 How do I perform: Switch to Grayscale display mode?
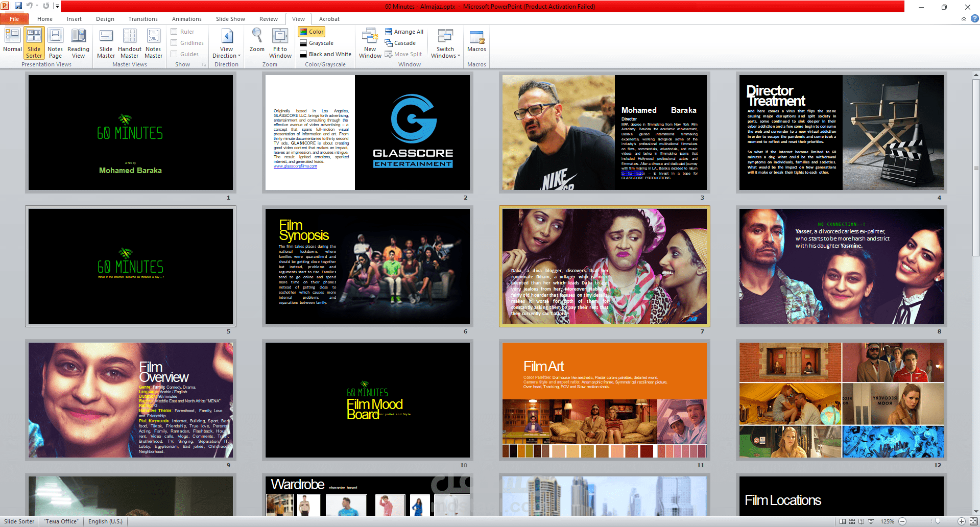click(317, 43)
